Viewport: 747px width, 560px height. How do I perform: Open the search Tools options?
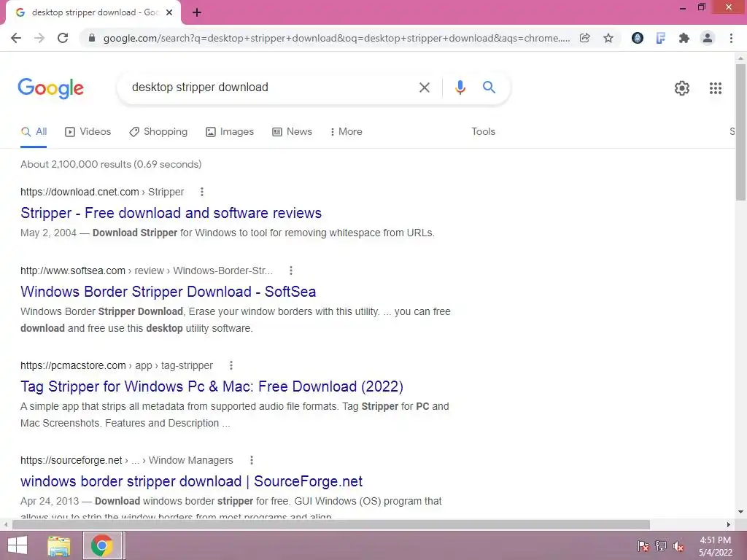[484, 131]
